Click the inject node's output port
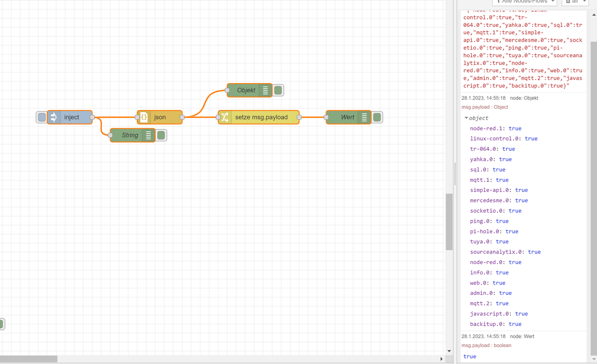Screen dimensions: 597x364 coord(92,117)
